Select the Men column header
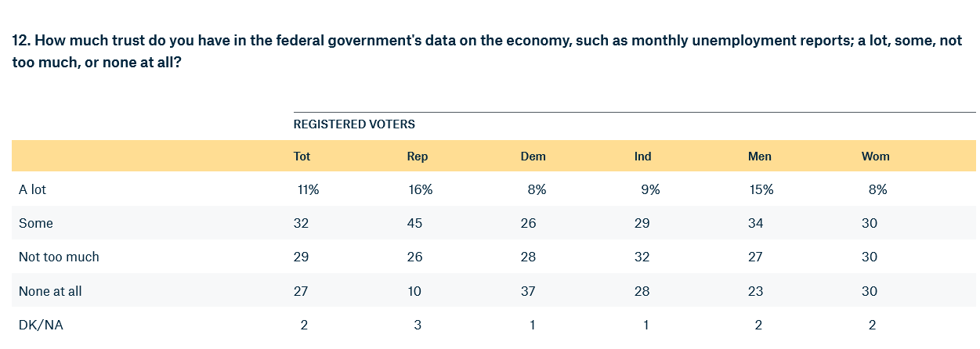This screenshot has height=349, width=980. point(759,157)
